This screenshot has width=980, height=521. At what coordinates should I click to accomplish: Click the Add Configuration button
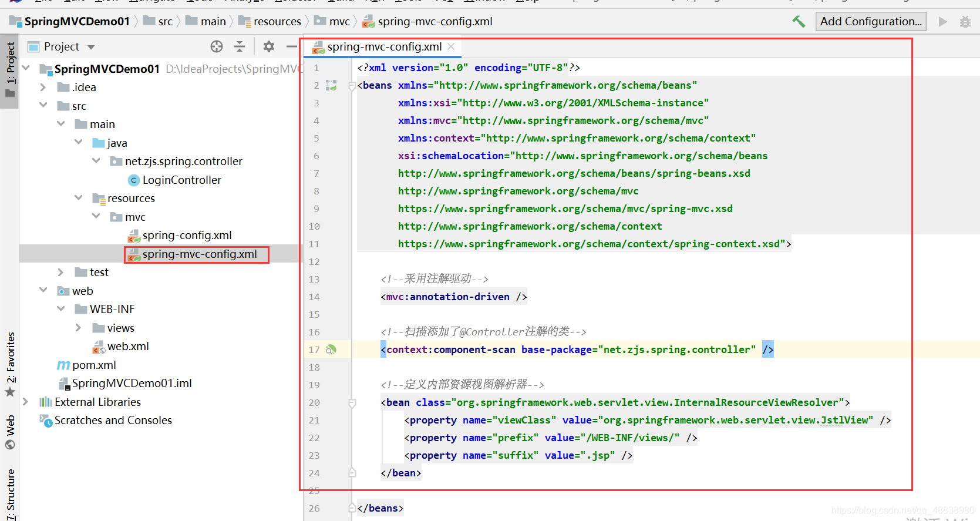tap(871, 22)
